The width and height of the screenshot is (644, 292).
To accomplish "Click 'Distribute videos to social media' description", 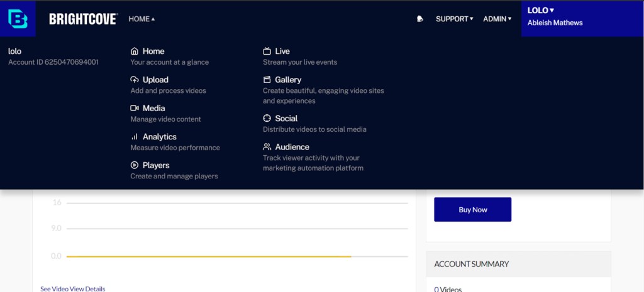I will pyautogui.click(x=314, y=129).
